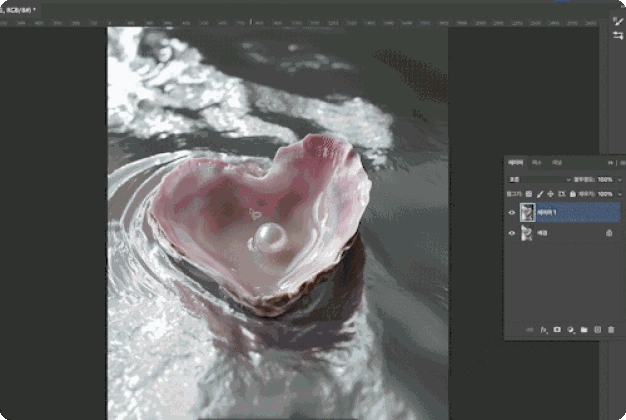Switch to the middle tab beside Layers
Viewport: 626px width, 420px height.
point(537,162)
